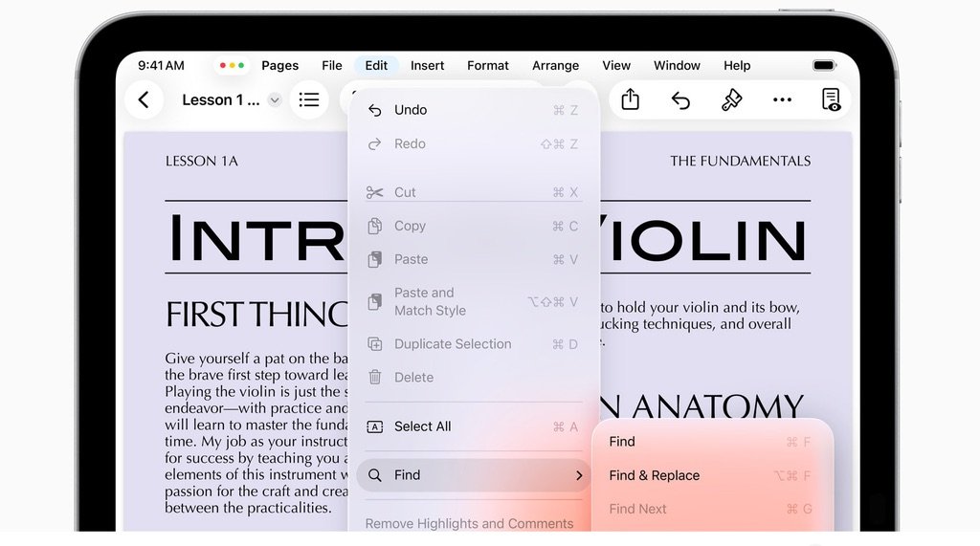The width and height of the screenshot is (980, 546).
Task: Click the magnifier Find icon
Action: pyautogui.click(x=374, y=475)
